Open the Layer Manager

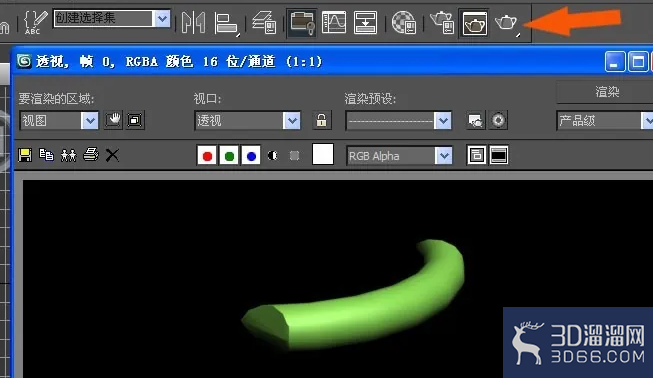tap(264, 22)
